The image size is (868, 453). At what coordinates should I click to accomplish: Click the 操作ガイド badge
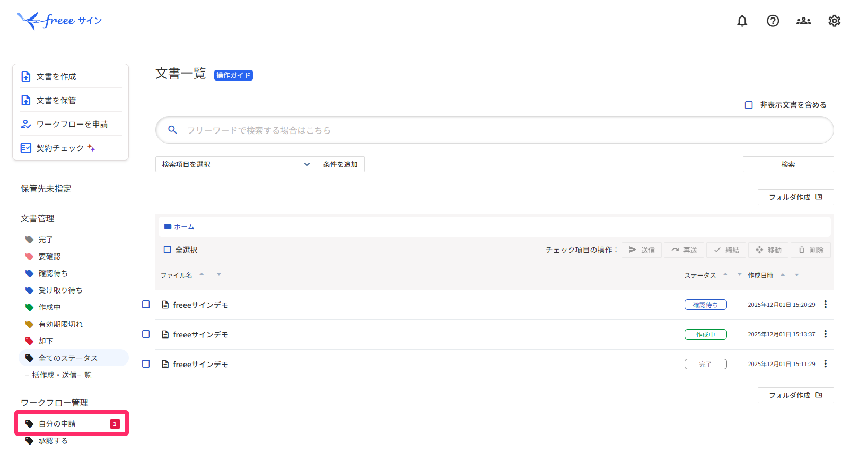point(233,75)
